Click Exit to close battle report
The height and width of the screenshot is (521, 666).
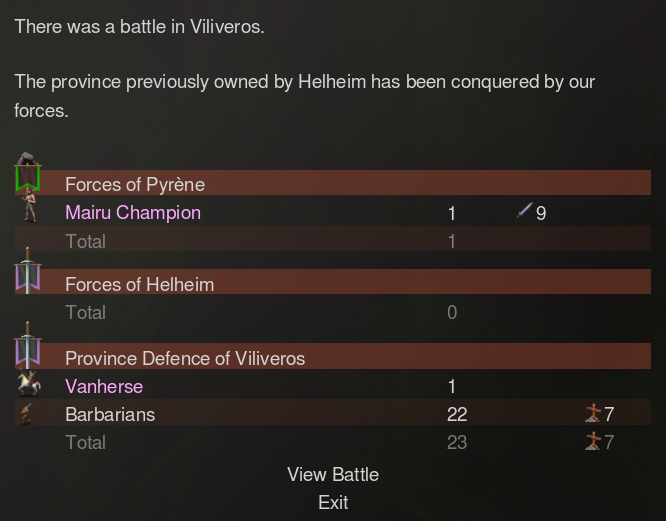click(333, 503)
